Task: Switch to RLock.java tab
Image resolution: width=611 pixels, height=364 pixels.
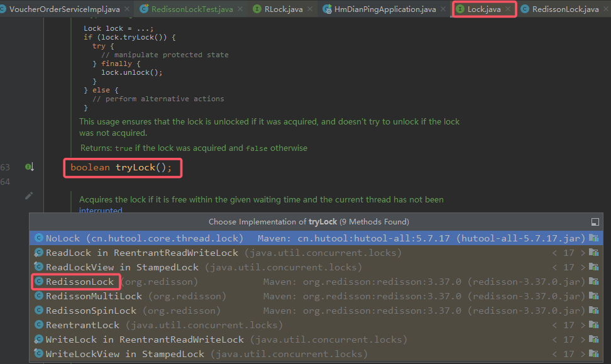Action: click(283, 9)
